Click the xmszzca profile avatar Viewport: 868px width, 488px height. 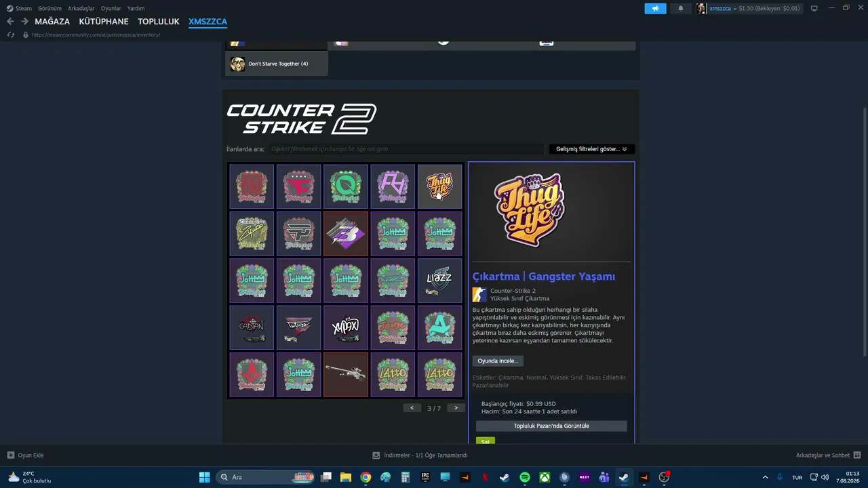point(701,8)
